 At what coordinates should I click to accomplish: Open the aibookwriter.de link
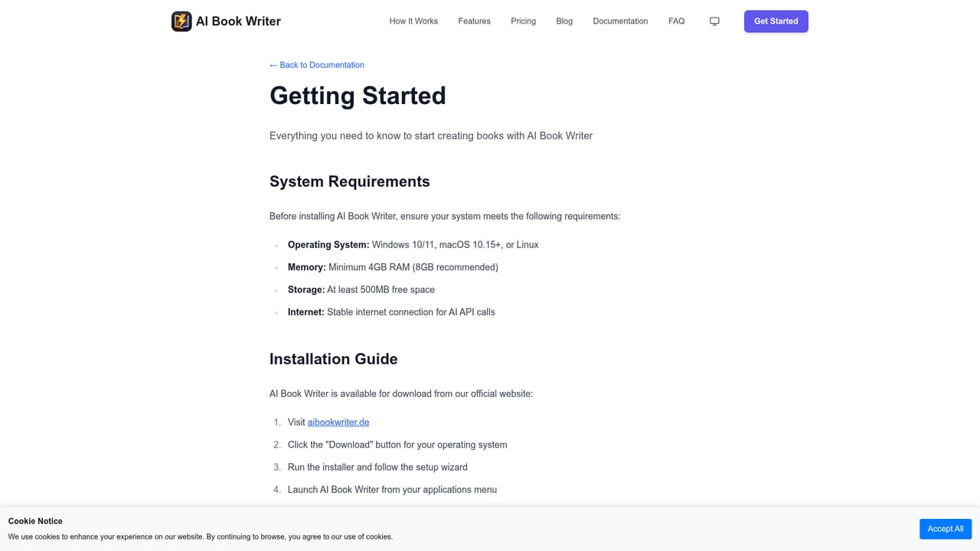338,422
